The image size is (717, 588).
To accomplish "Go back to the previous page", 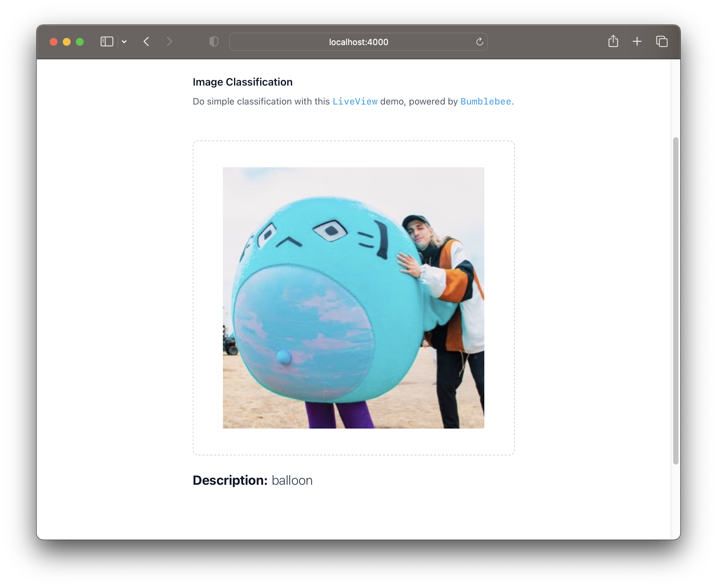I will tap(146, 42).
